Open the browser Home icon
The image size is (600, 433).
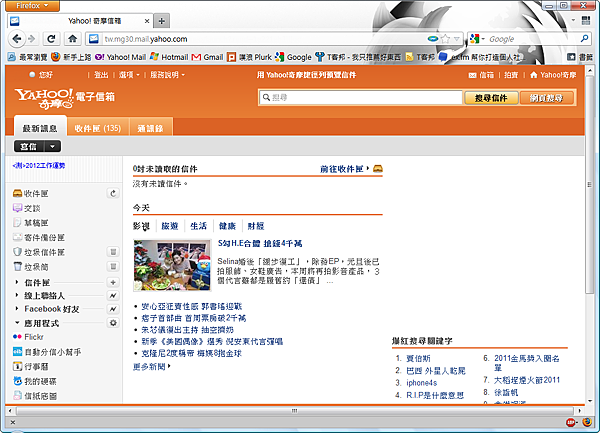(72, 39)
